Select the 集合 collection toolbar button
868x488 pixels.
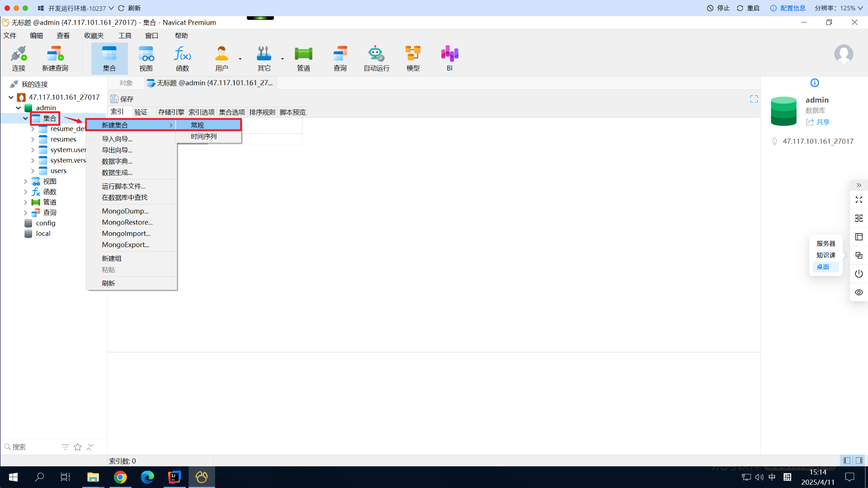pyautogui.click(x=109, y=58)
